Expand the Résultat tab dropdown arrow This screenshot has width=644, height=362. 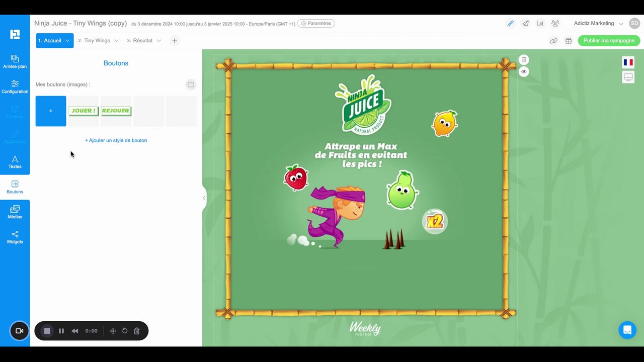(x=159, y=41)
